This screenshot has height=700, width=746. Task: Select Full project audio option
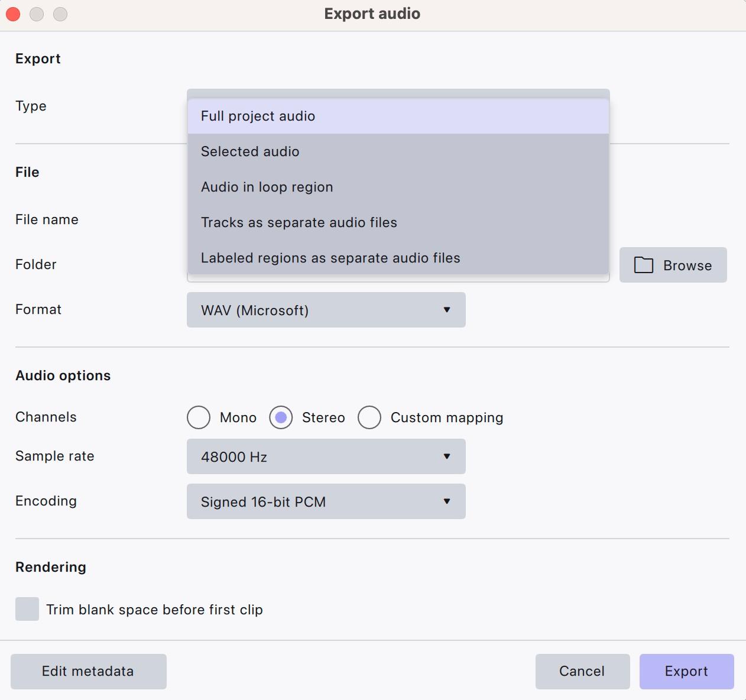398,116
